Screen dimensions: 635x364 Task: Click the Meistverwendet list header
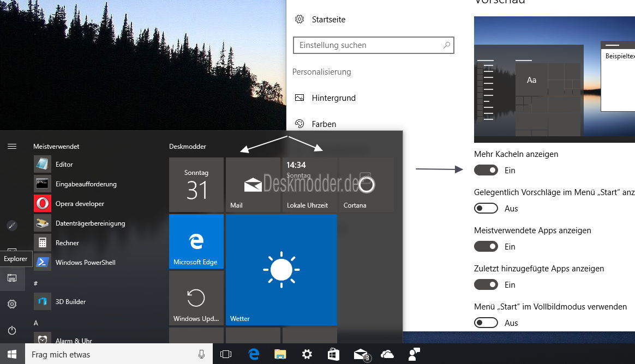(x=56, y=147)
